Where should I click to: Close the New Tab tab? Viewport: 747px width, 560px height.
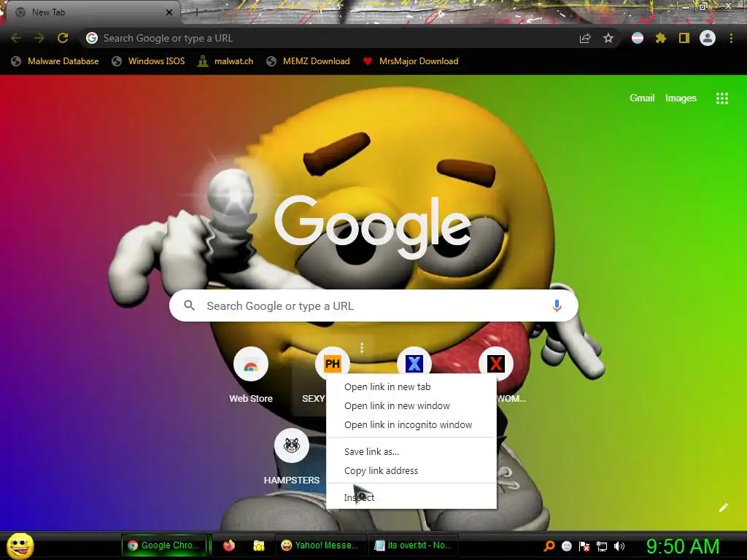169,12
